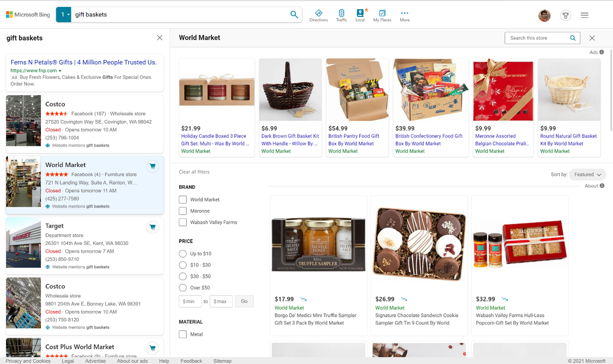Open British Confectionery Food Gift Box link
This screenshot has width=613, height=364.
coord(429,140)
